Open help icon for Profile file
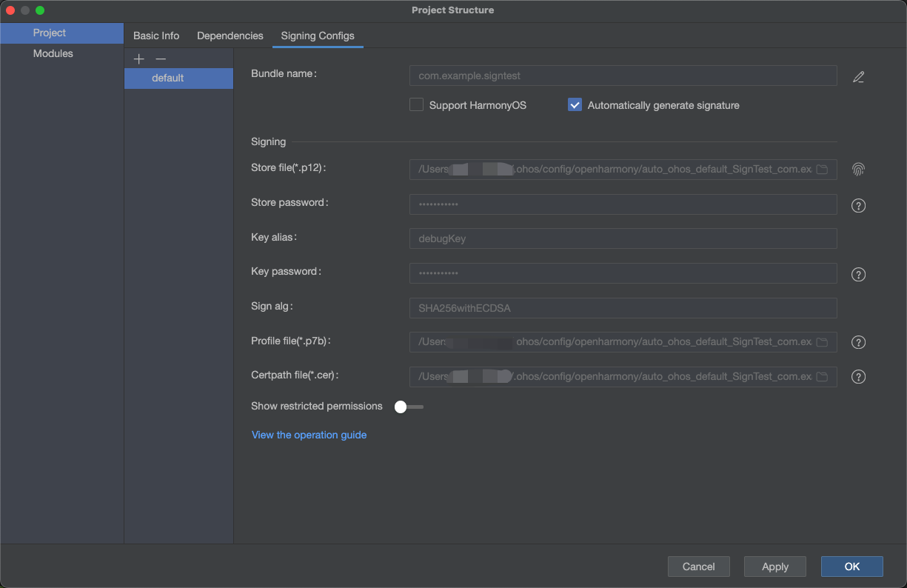 coord(858,342)
